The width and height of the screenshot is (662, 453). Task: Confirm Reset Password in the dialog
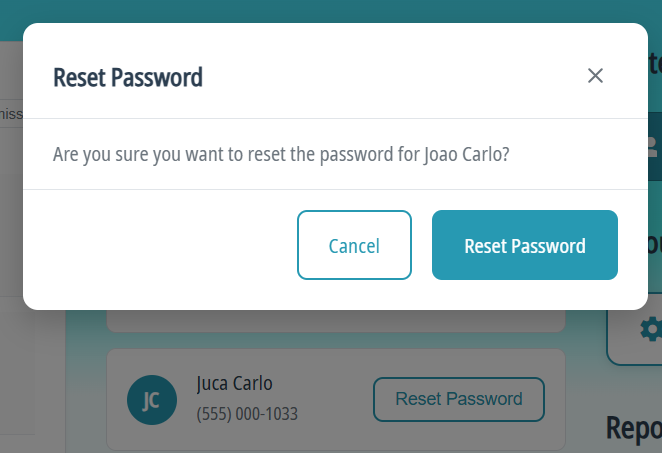coord(524,245)
